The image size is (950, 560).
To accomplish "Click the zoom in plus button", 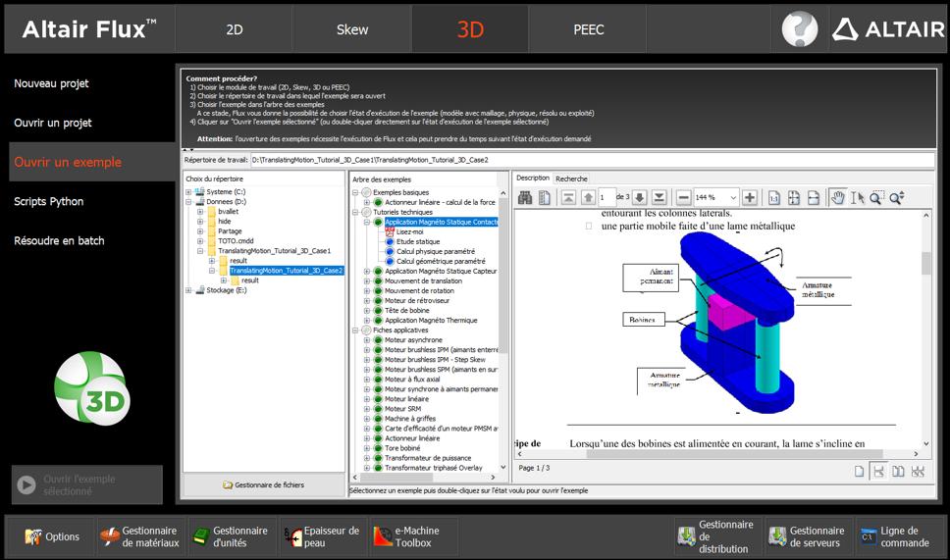I will click(750, 198).
